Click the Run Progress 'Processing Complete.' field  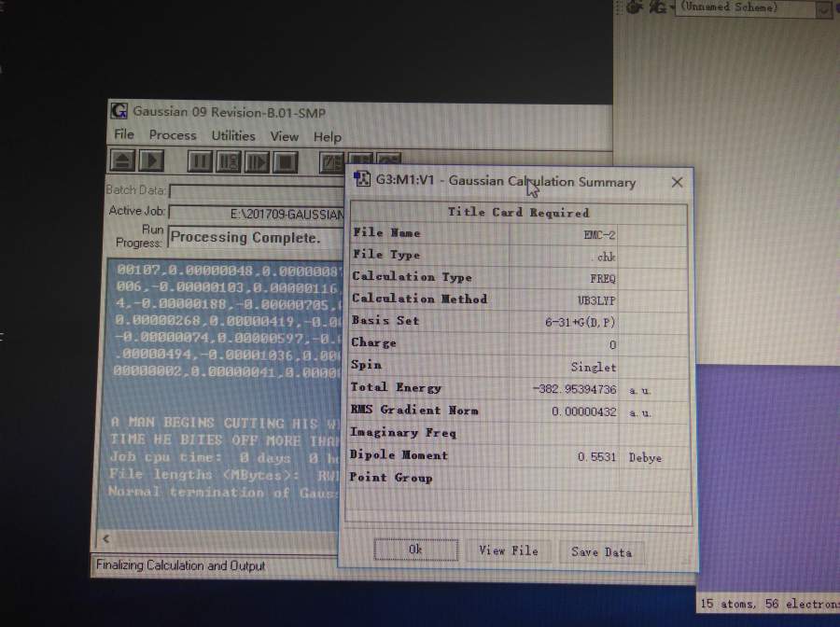(257, 237)
